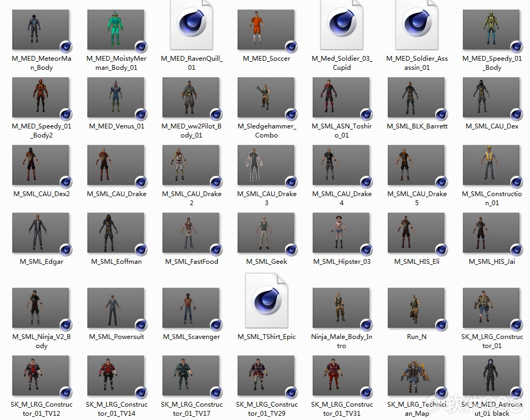Click the M_MED_RavenQuill_01 Cinema 4D file icon
530x420 pixels.
coord(191,25)
